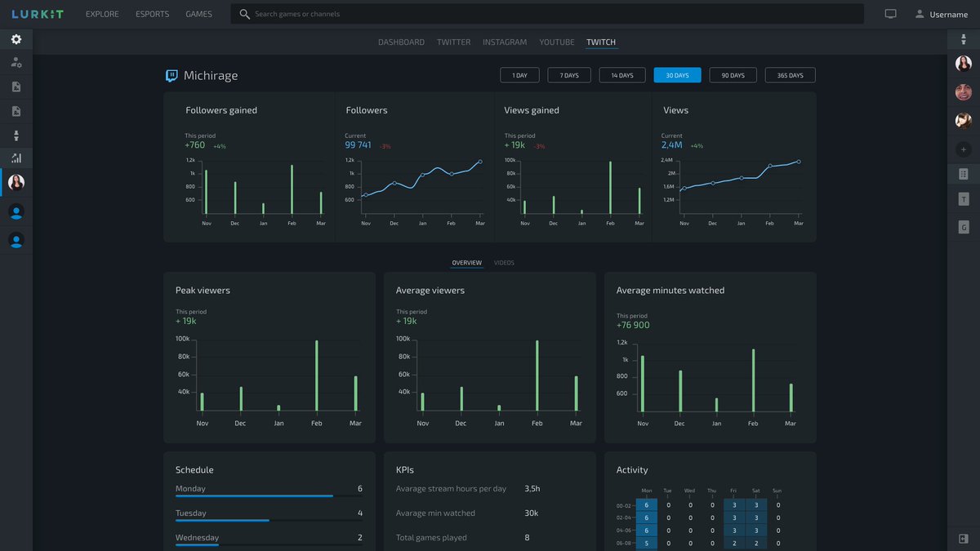980x551 pixels.
Task: Click the Nov bar in Average minutes watched chart
Action: coord(643,384)
